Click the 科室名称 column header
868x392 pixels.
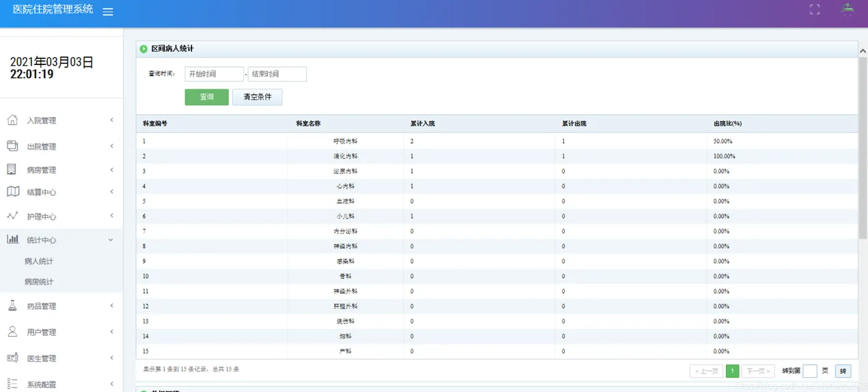pyautogui.click(x=308, y=123)
